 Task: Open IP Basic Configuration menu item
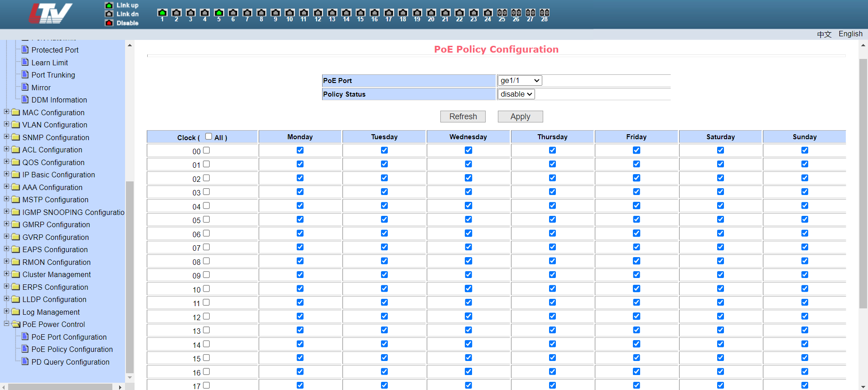tap(59, 175)
